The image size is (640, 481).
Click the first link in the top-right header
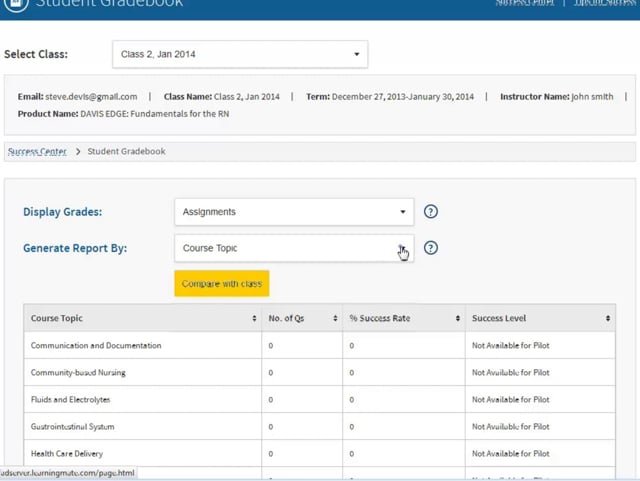[x=525, y=3]
